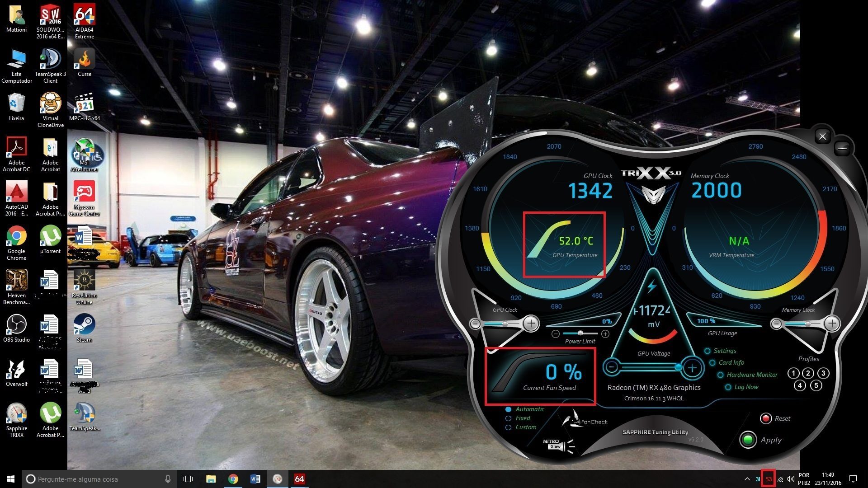Open µTorrent desktop shortcut
This screenshot has height=488, width=868.
click(x=50, y=239)
